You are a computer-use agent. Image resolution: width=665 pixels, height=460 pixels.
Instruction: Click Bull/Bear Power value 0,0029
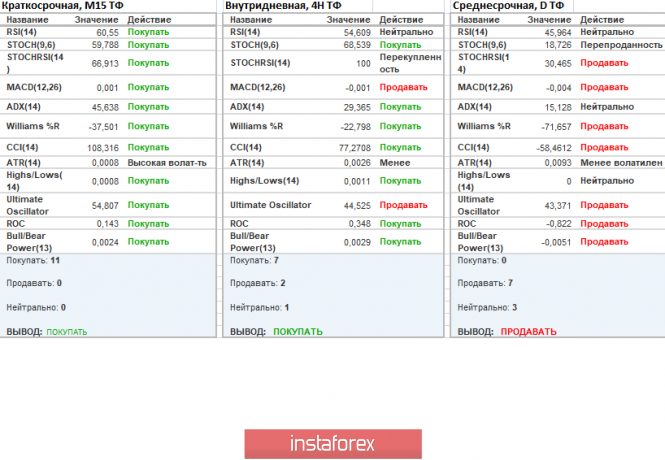357,242
